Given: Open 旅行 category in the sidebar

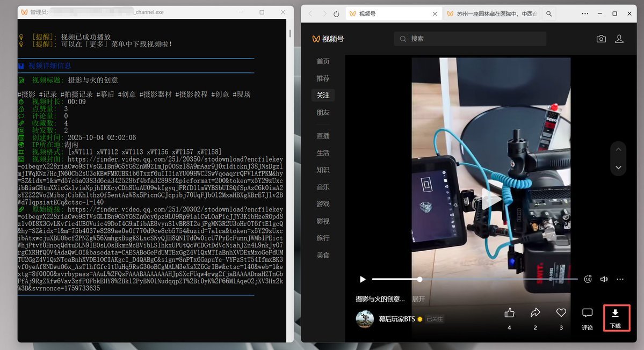Looking at the screenshot, I should [x=323, y=238].
